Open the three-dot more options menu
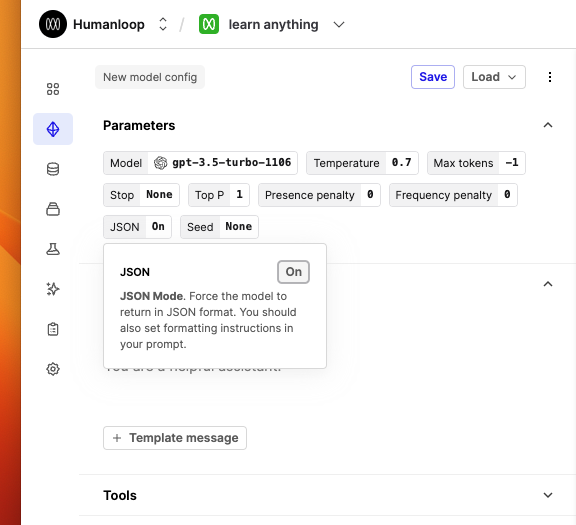Image resolution: width=576 pixels, height=525 pixels. [x=550, y=77]
